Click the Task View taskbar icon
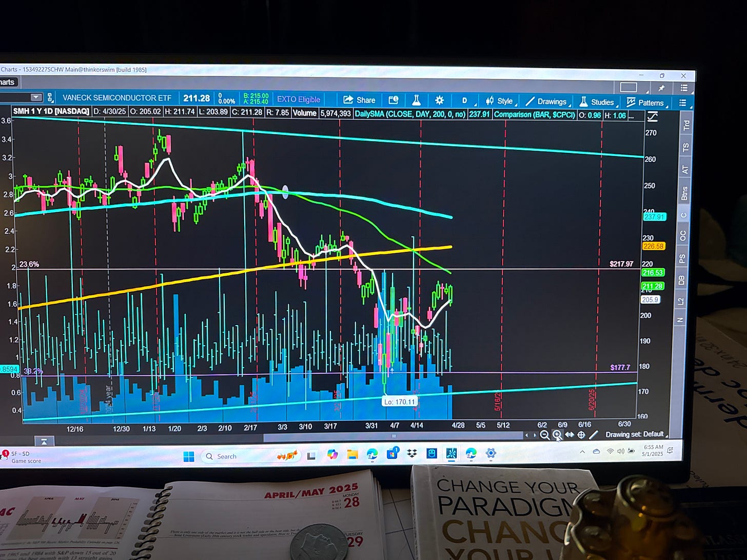Viewport: 747px width, 560px height. coord(311,455)
